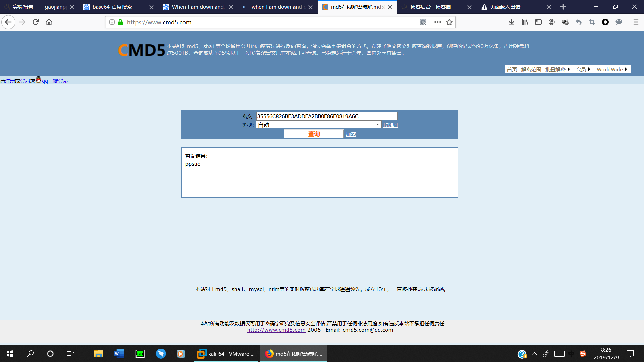This screenshot has height=362, width=644.
Task: Open the qq一键登录 login link
Action: (55, 81)
